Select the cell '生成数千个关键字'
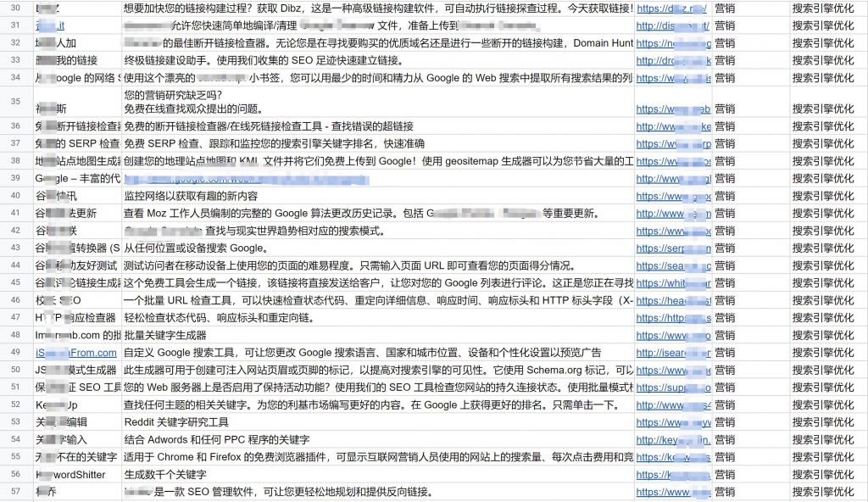Image resolution: width=868 pixels, height=502 pixels. pos(378,475)
